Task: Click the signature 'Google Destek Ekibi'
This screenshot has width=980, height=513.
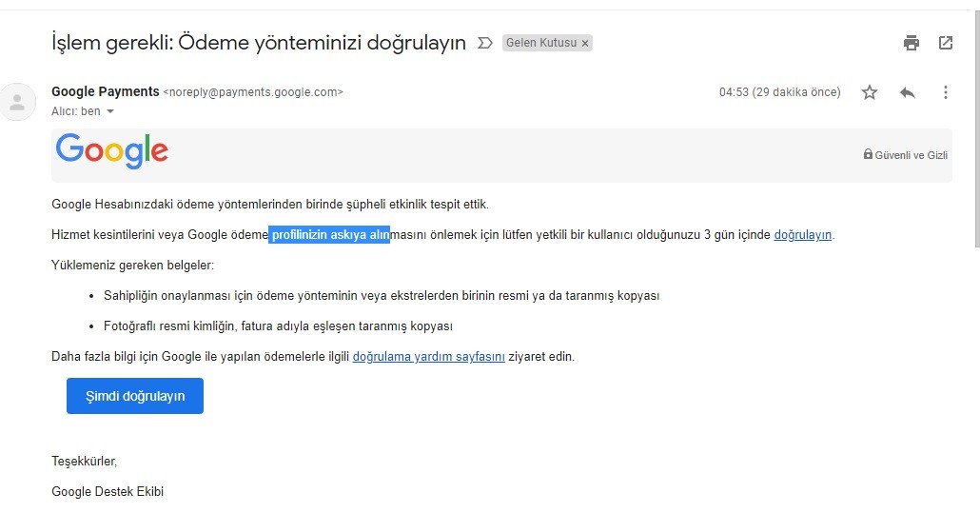Action: (108, 492)
